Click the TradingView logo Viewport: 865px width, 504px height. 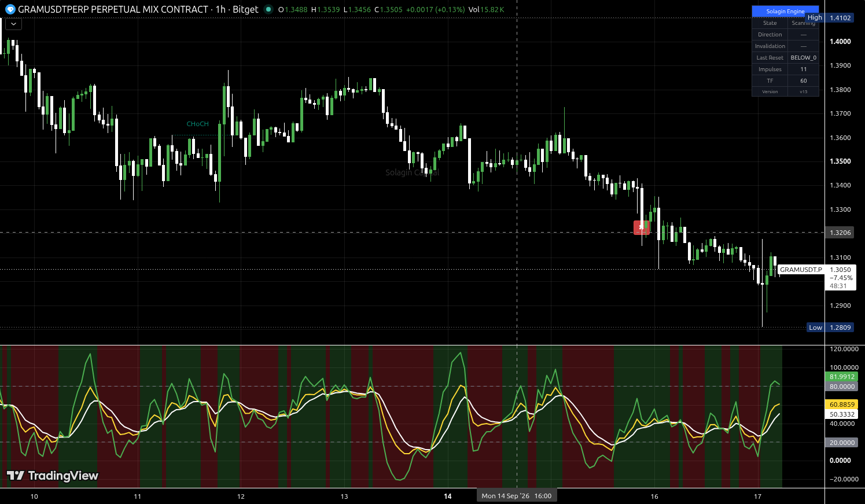click(x=52, y=476)
